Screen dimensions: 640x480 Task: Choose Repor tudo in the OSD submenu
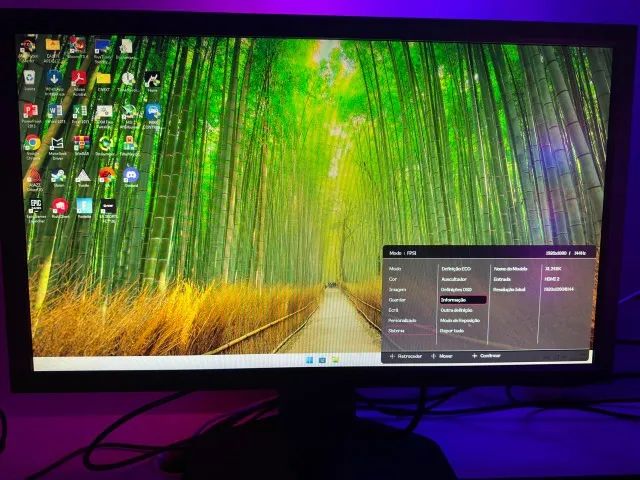452,331
